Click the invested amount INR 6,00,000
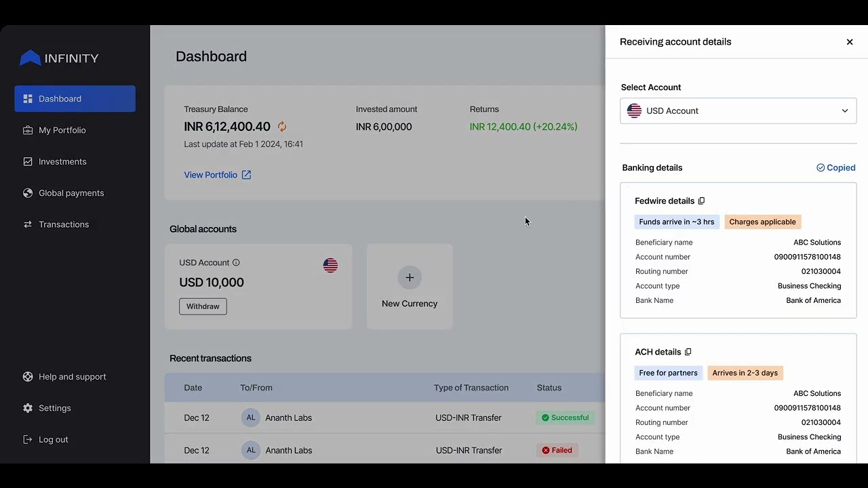 pos(384,127)
